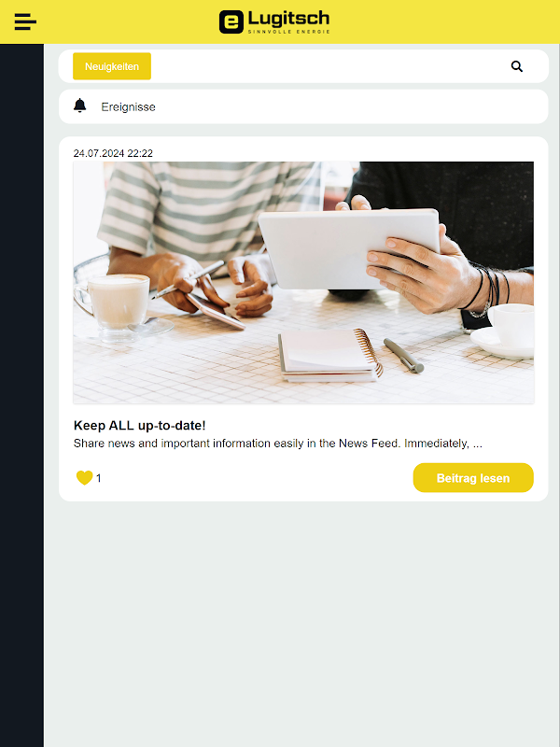Click the like count number beside heart

point(99,478)
